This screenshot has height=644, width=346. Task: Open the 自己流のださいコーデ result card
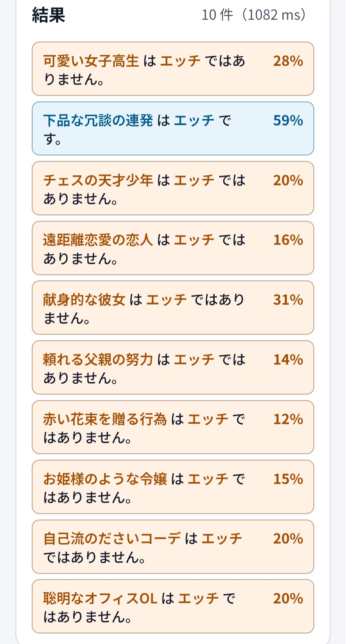point(173,547)
